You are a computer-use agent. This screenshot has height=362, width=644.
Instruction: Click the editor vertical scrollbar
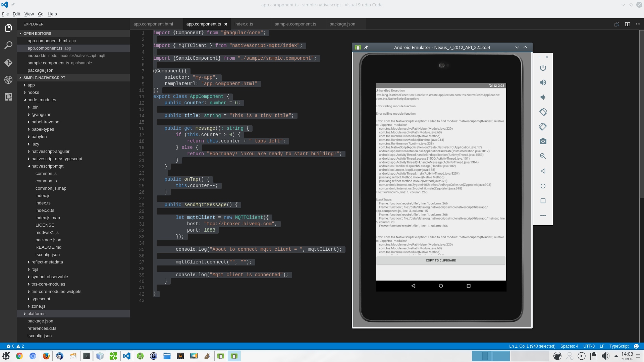click(641, 114)
